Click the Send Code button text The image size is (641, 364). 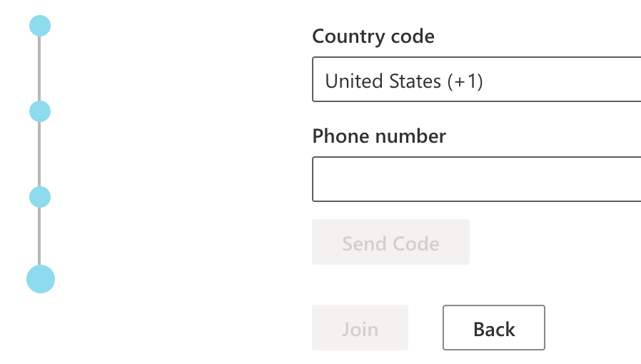point(390,243)
